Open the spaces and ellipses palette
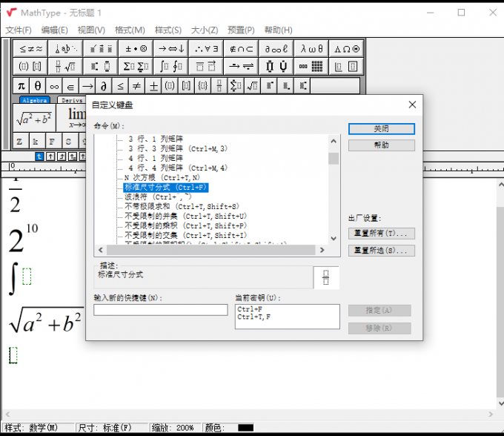504x436 pixels. (x=65, y=49)
